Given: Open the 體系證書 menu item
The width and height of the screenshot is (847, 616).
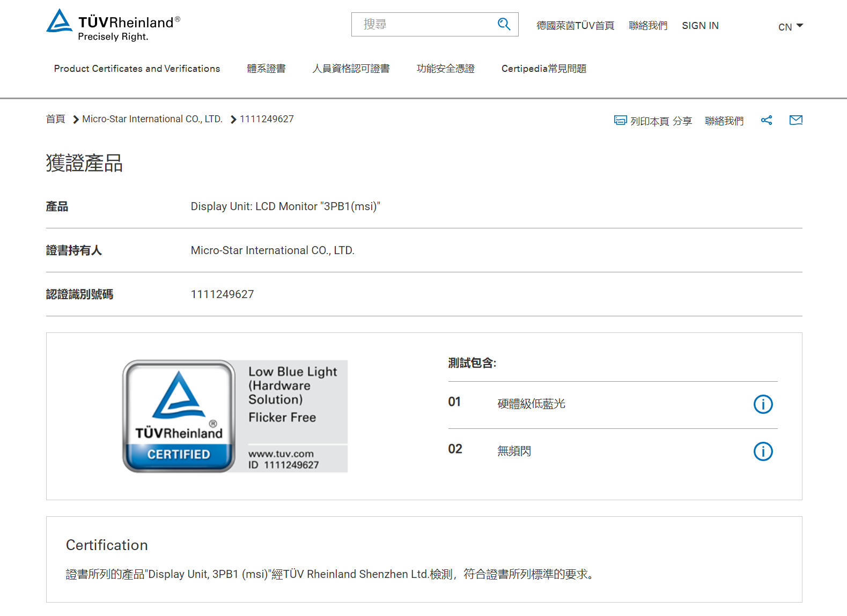Looking at the screenshot, I should [266, 69].
